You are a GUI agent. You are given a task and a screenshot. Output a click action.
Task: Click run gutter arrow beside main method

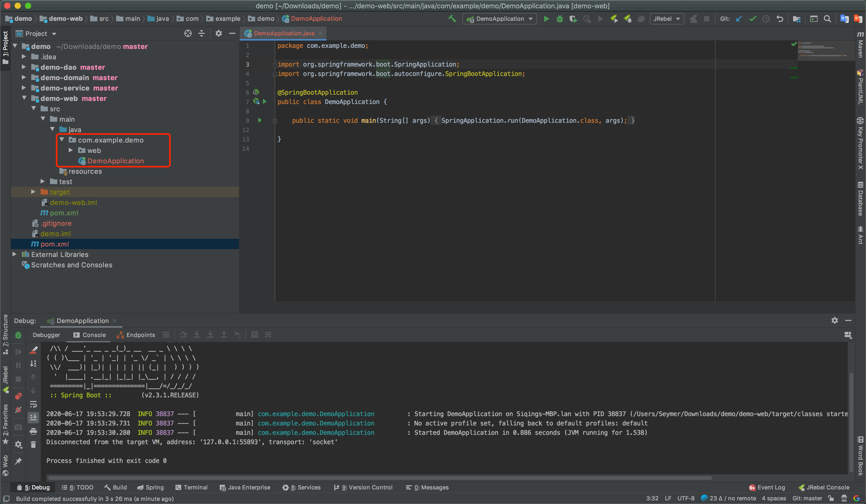click(x=260, y=120)
